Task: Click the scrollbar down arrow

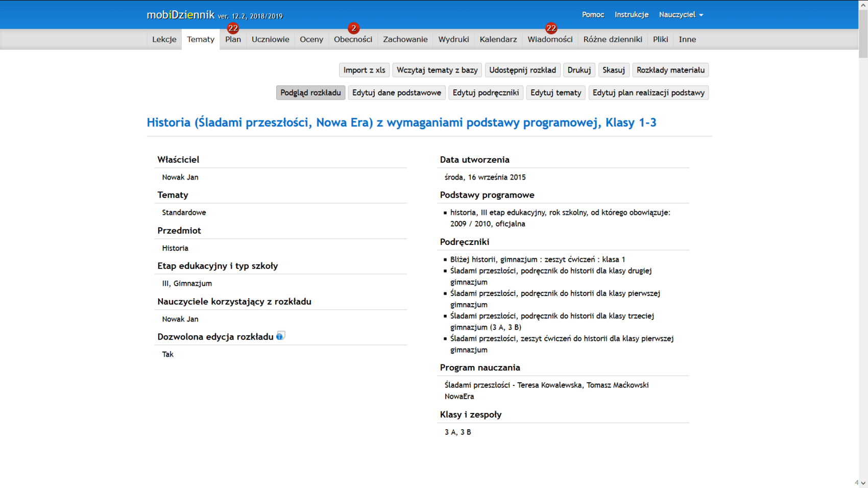Action: [x=863, y=483]
